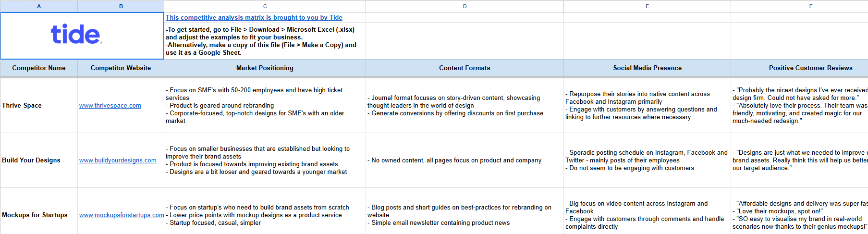Select column B header
Viewport: 868px width, 234px height.
121,6
